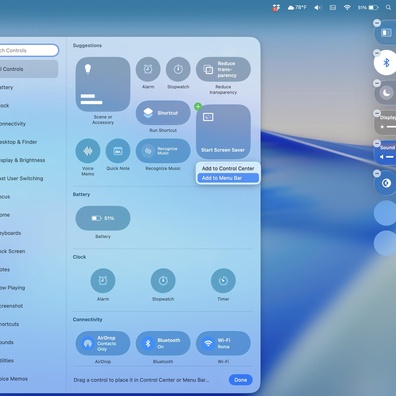The width and height of the screenshot is (396, 396).
Task: Select All Controls in the sidebar
Action: coord(28,69)
